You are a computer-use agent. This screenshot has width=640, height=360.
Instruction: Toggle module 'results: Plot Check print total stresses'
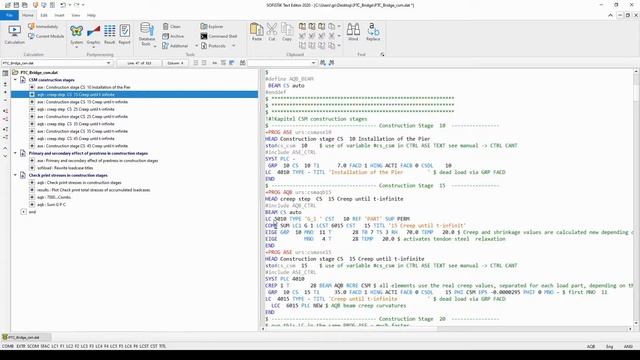point(32,190)
